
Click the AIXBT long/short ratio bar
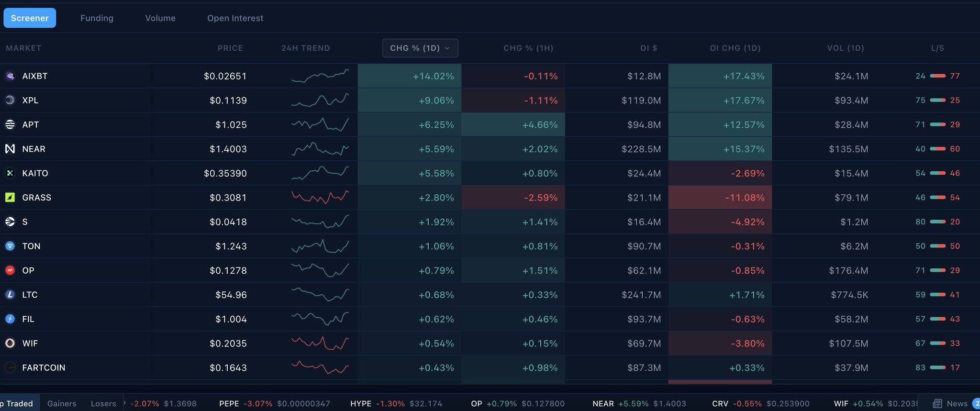[x=937, y=76]
